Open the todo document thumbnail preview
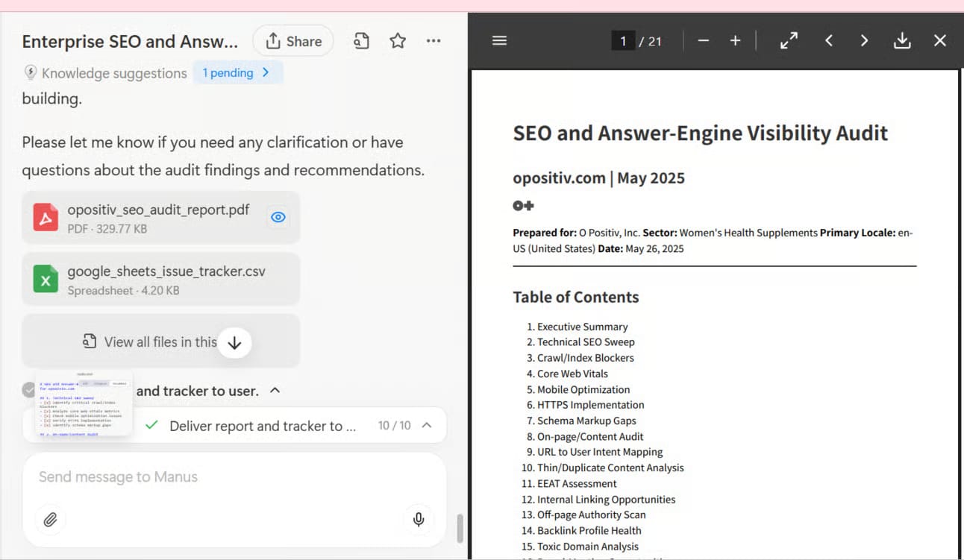 [84, 403]
